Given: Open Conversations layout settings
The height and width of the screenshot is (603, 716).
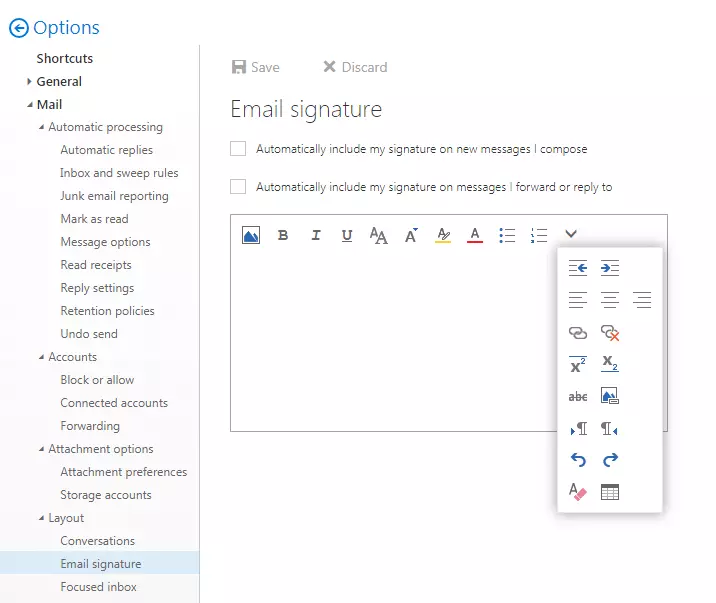Looking at the screenshot, I should (x=97, y=541).
